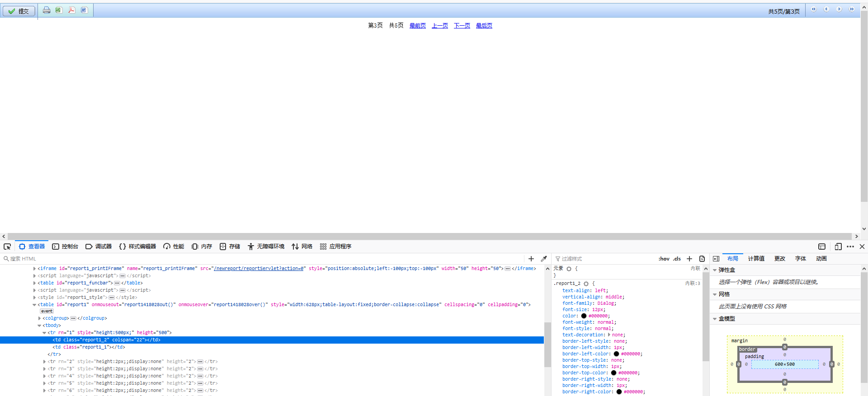This screenshot has height=396, width=868.
Task: Open the print media simulation icon
Action: pos(702,259)
